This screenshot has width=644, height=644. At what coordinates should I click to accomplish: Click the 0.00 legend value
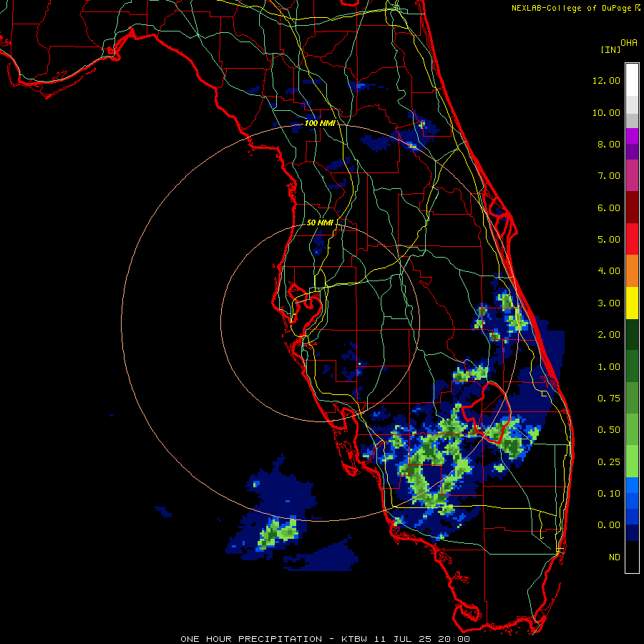point(609,525)
